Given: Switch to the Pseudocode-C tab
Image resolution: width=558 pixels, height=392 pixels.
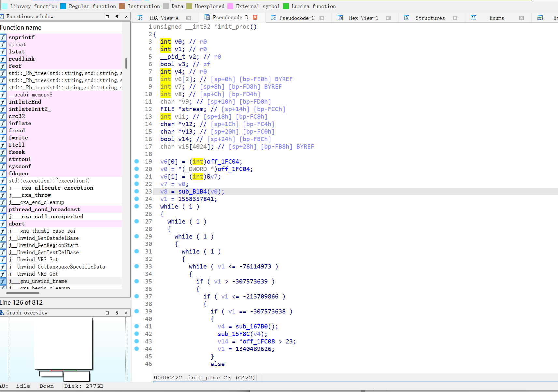Looking at the screenshot, I should 297,18.
